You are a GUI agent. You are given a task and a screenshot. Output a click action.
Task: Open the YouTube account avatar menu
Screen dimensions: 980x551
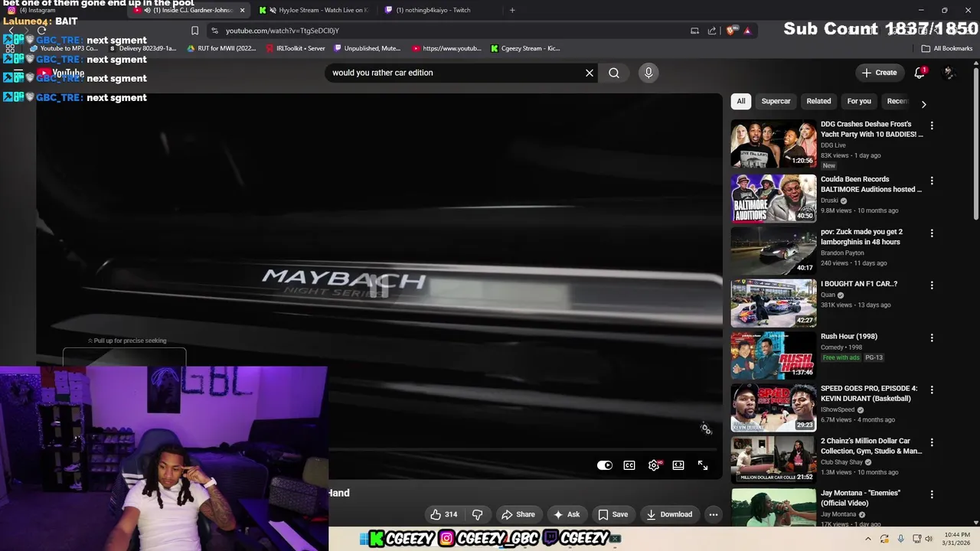(x=949, y=73)
